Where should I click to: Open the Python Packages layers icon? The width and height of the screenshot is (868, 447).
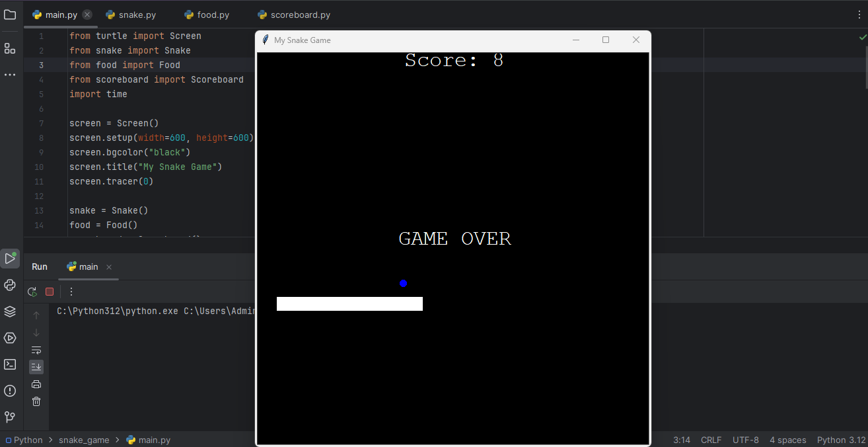pyautogui.click(x=10, y=311)
